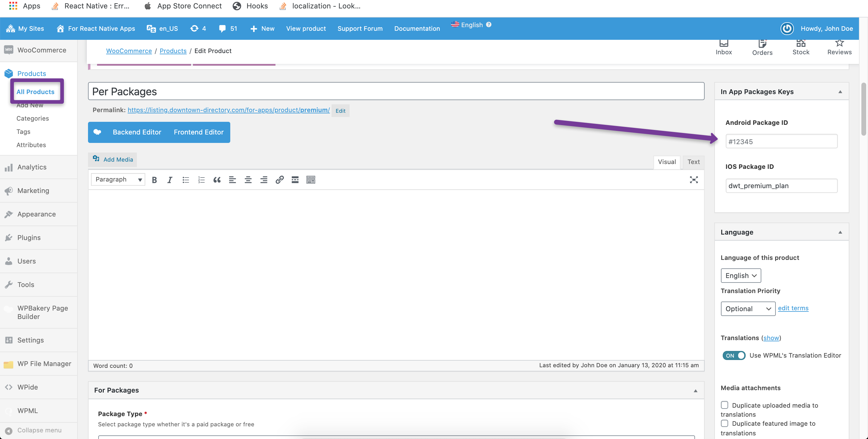Apply blockquote formatting
The image size is (868, 439).
pyautogui.click(x=217, y=180)
